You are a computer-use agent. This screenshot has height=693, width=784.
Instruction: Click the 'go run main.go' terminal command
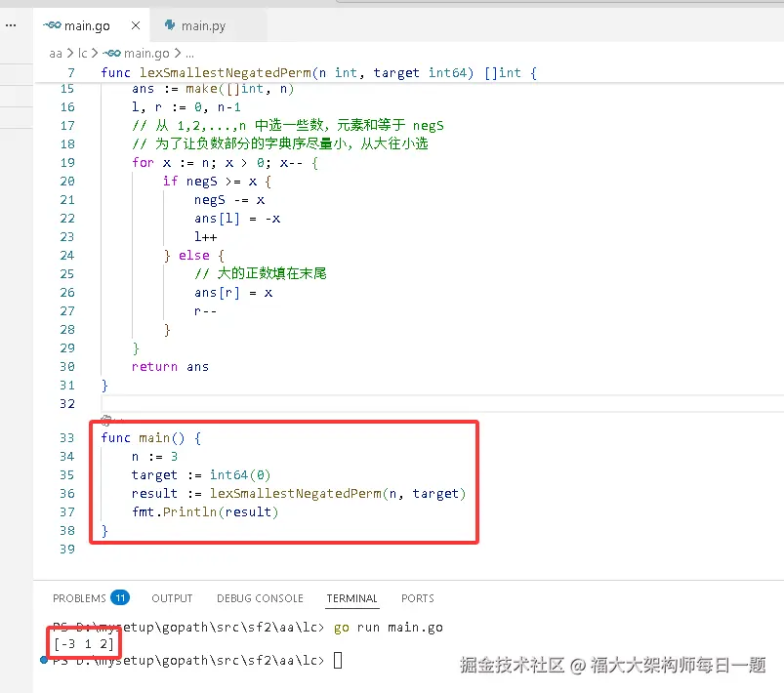pos(388,628)
